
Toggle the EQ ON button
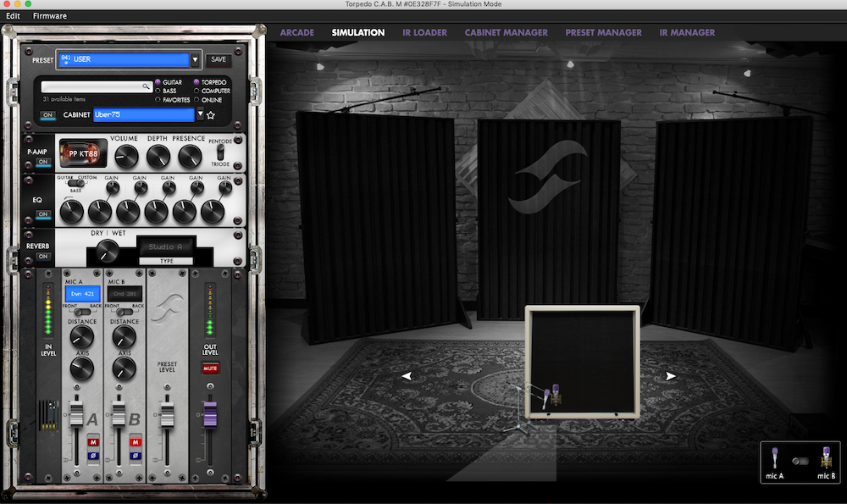tap(43, 214)
